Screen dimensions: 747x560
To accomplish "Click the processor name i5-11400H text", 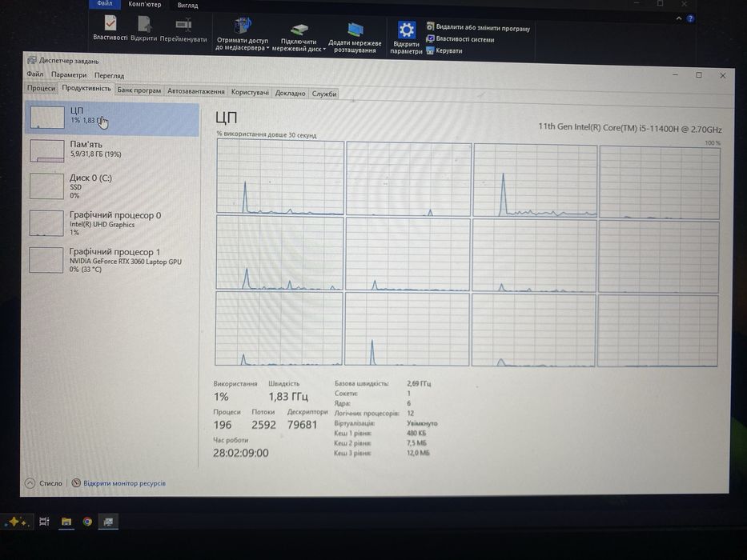I will (630, 128).
